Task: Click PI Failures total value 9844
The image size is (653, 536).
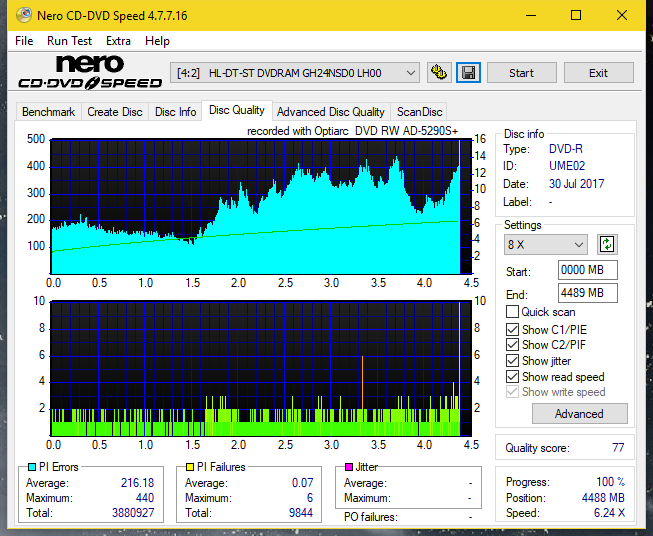Action: click(301, 513)
